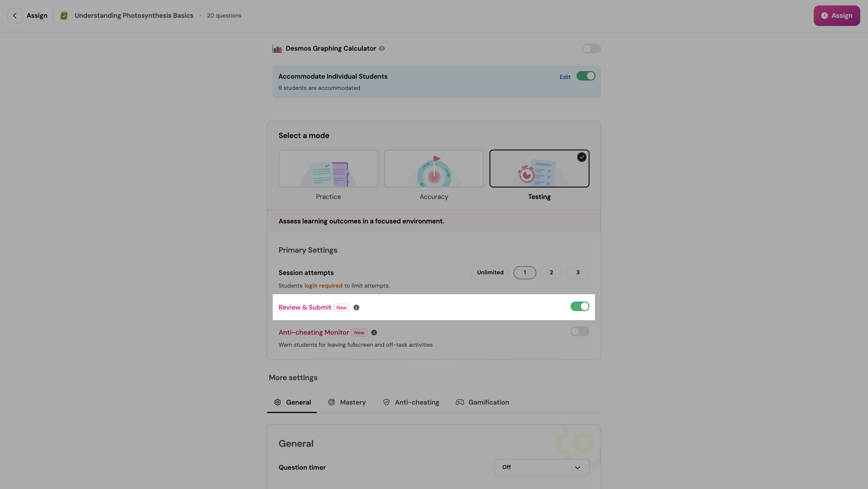Open the Question timer dropdown
Image resolution: width=868 pixels, height=489 pixels.
[x=542, y=467]
